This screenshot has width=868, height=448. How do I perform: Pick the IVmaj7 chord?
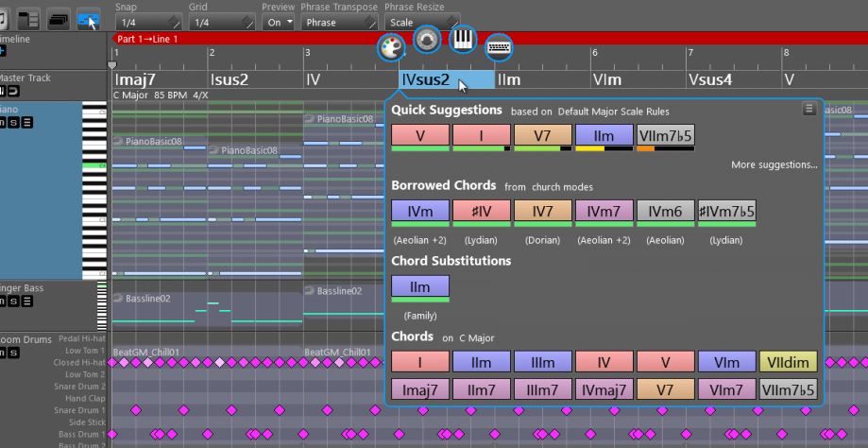click(x=604, y=389)
